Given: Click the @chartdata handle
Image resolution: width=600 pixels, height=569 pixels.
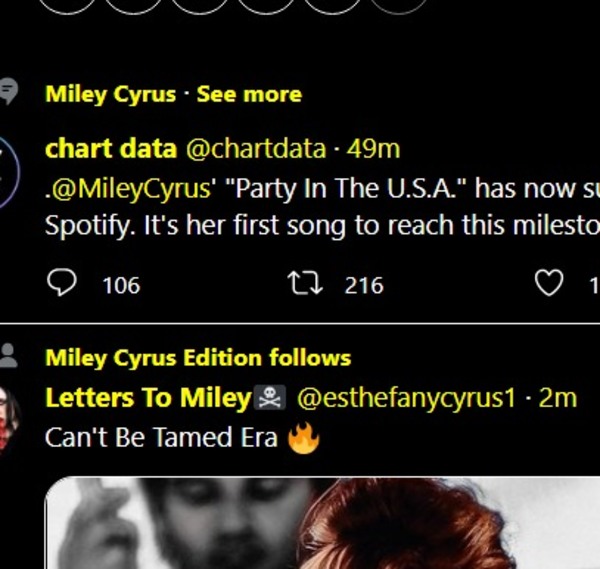Looking at the screenshot, I should coord(255,149).
